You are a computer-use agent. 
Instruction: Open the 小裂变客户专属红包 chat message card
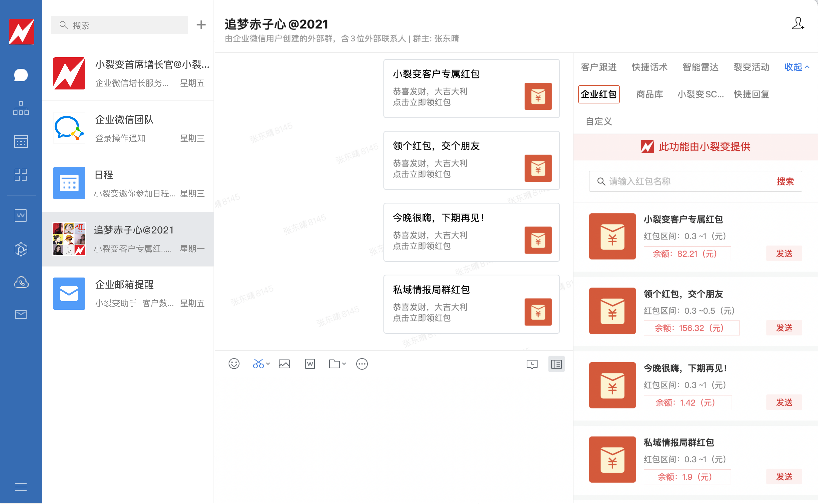coord(472,88)
